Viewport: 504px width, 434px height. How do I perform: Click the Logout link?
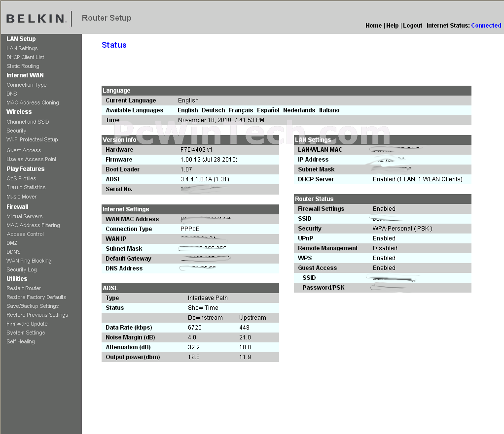point(412,25)
